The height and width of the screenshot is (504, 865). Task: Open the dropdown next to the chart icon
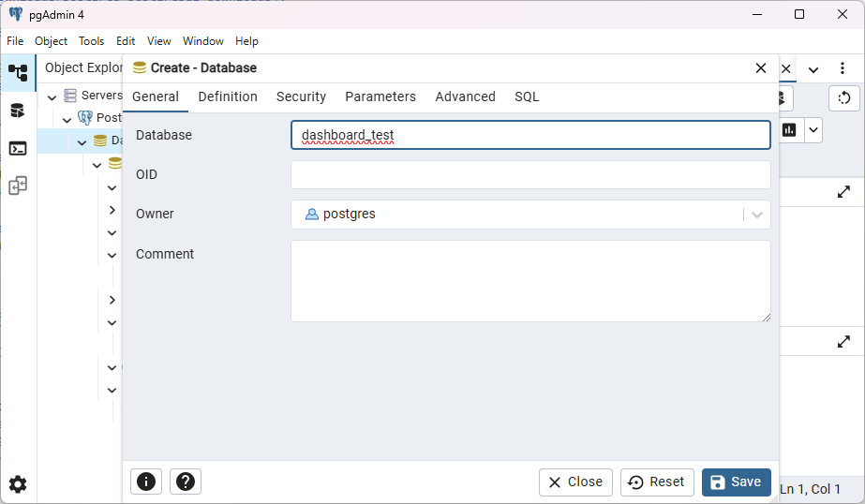(x=813, y=130)
